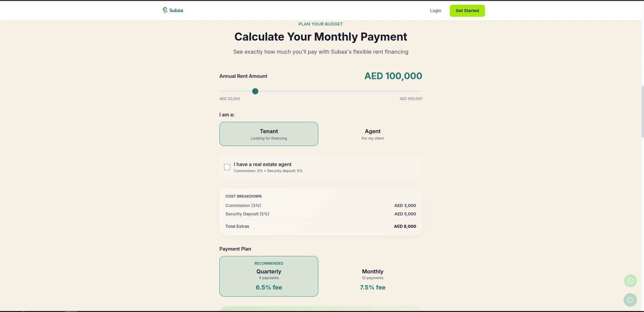This screenshot has width=644, height=312.
Task: Select the Quarterly payment plan
Action: tap(269, 276)
